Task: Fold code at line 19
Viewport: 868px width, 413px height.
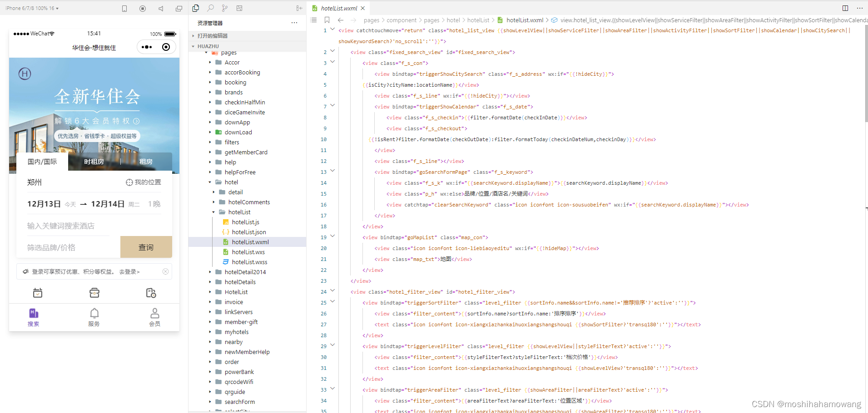Action: click(332, 236)
